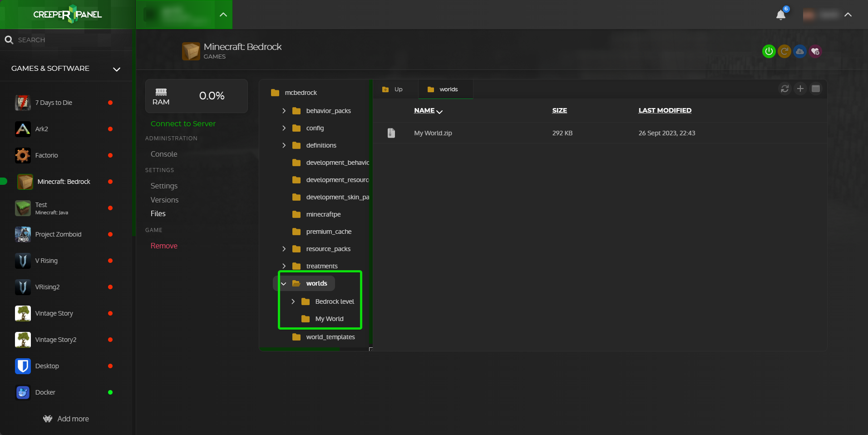Click the sidebar SEARCH field

coord(66,40)
